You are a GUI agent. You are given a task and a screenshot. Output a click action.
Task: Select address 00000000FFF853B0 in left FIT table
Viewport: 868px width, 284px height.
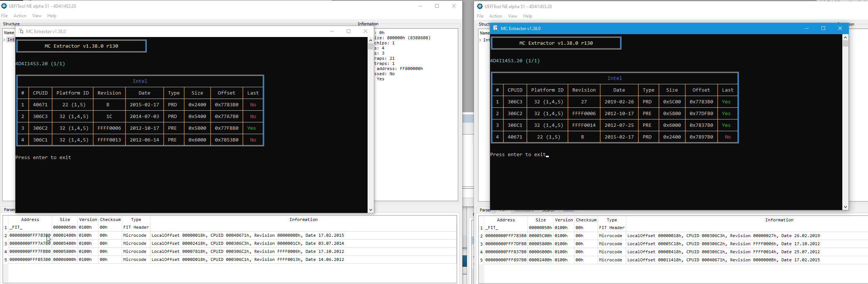pyautogui.click(x=30, y=259)
